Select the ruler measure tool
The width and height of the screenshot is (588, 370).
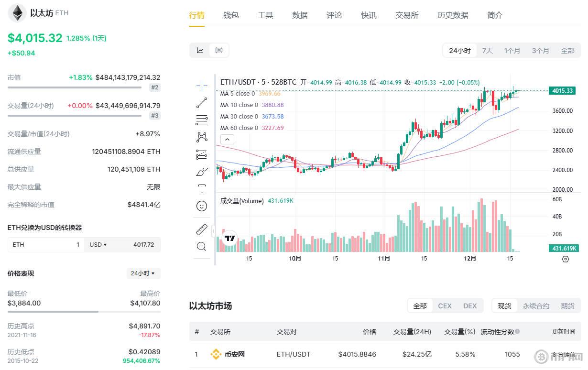coord(202,229)
